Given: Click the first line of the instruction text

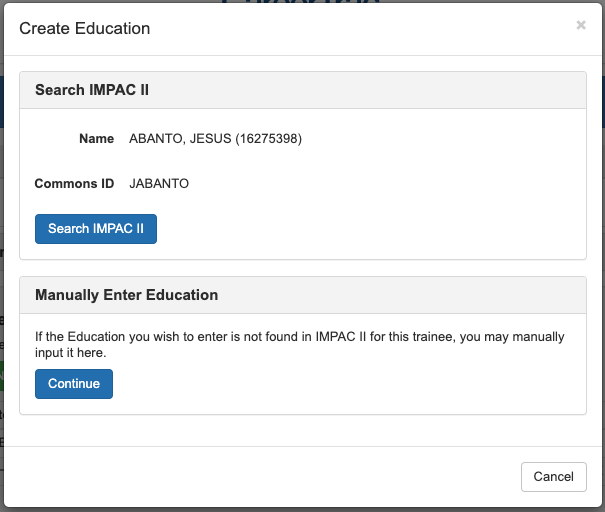Looking at the screenshot, I should pos(300,337).
